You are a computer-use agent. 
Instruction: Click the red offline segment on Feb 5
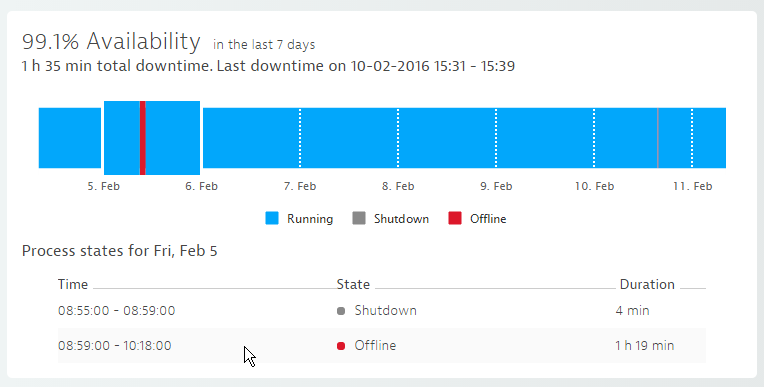tap(142, 138)
